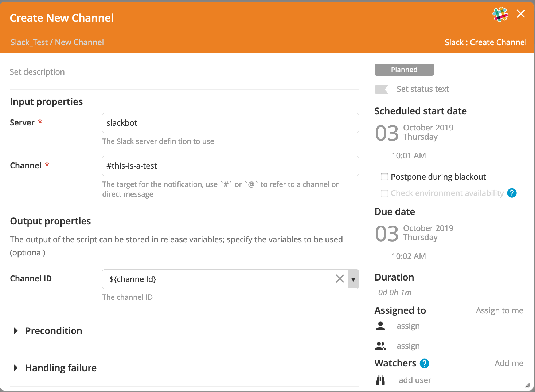535x392 pixels.
Task: Click the Input properties heading
Action: tap(46, 102)
